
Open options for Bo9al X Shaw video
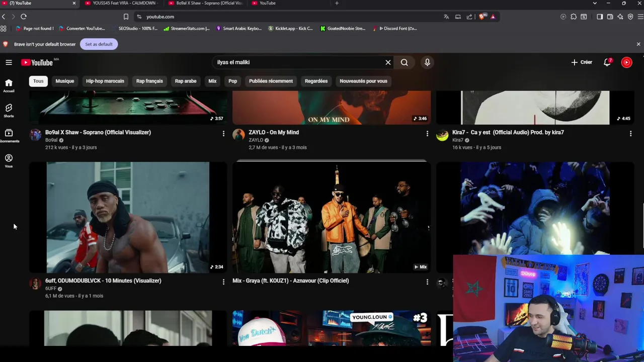223,133
